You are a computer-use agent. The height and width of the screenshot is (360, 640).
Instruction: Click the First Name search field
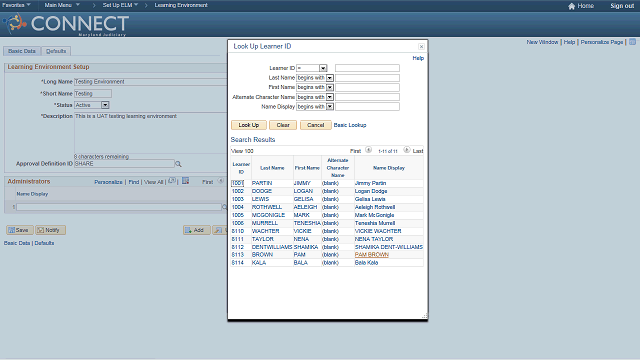point(367,87)
